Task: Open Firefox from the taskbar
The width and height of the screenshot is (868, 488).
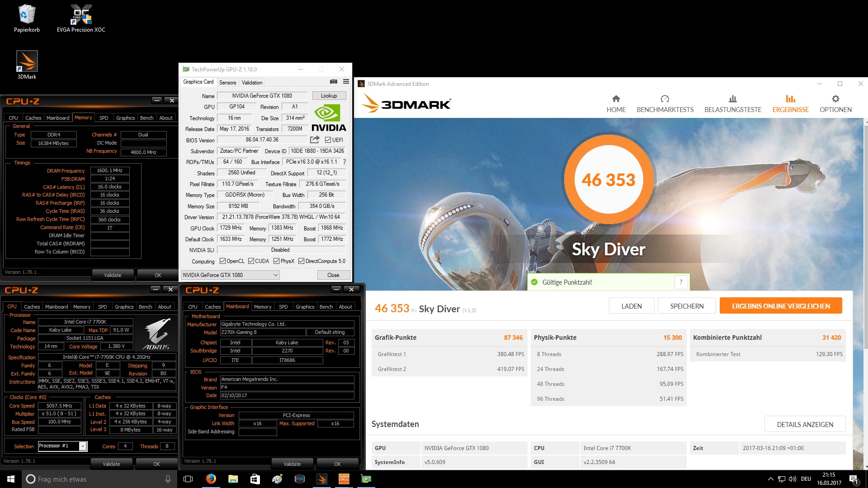Action: [x=211, y=479]
